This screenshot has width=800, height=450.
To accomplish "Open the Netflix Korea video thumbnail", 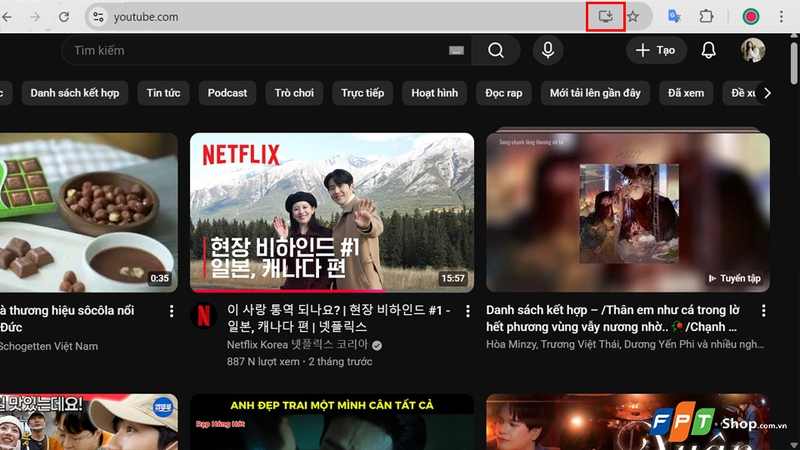I will coord(332,212).
